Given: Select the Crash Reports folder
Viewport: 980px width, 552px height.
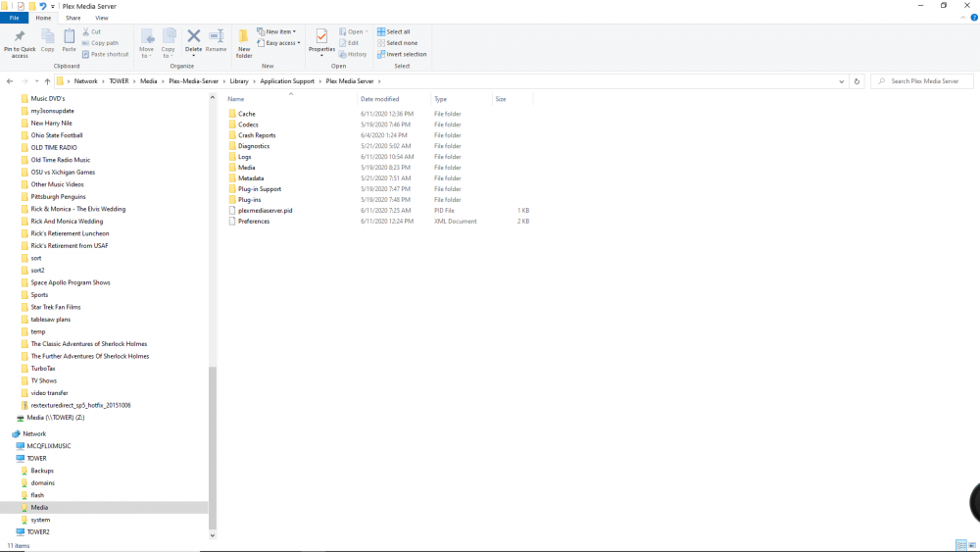Looking at the screenshot, I should [257, 135].
